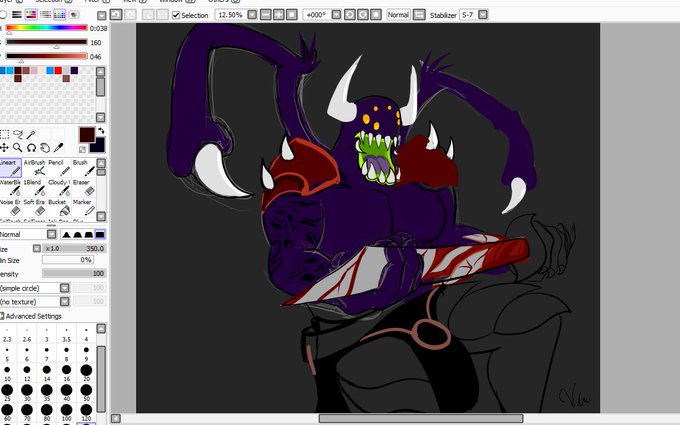The width and height of the screenshot is (680, 425).
Task: Open the rotation angle dropdown
Action: 336,15
